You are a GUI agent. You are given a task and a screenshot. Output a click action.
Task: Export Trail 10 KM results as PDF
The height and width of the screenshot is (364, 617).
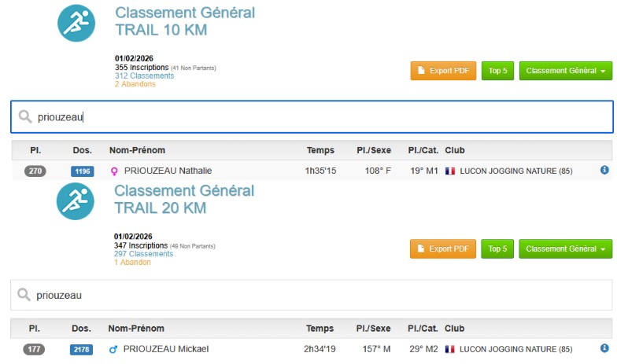tap(443, 71)
